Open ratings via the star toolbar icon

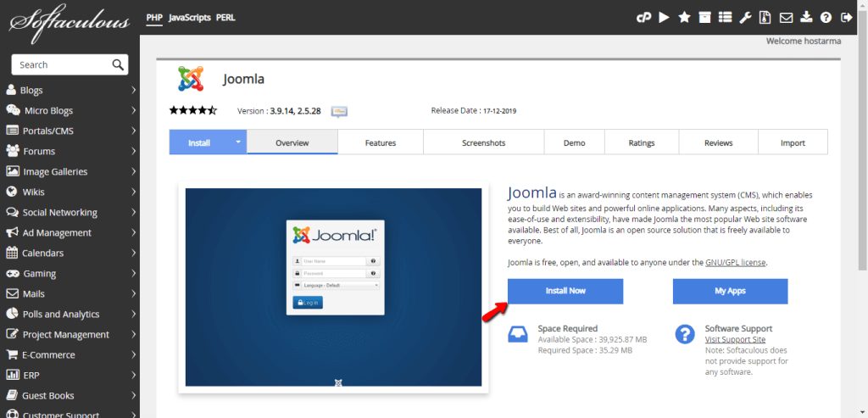684,17
